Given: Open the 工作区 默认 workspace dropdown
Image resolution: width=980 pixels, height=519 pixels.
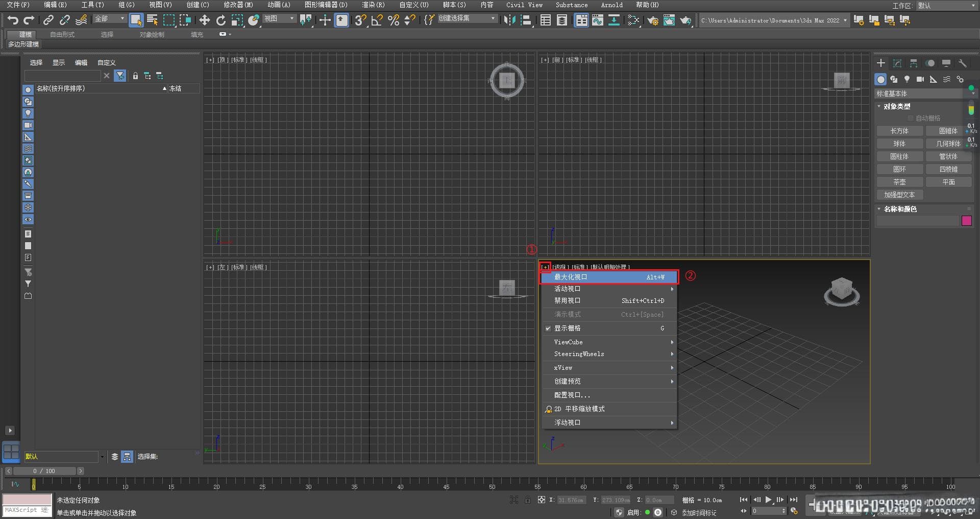Looking at the screenshot, I should pos(946,6).
